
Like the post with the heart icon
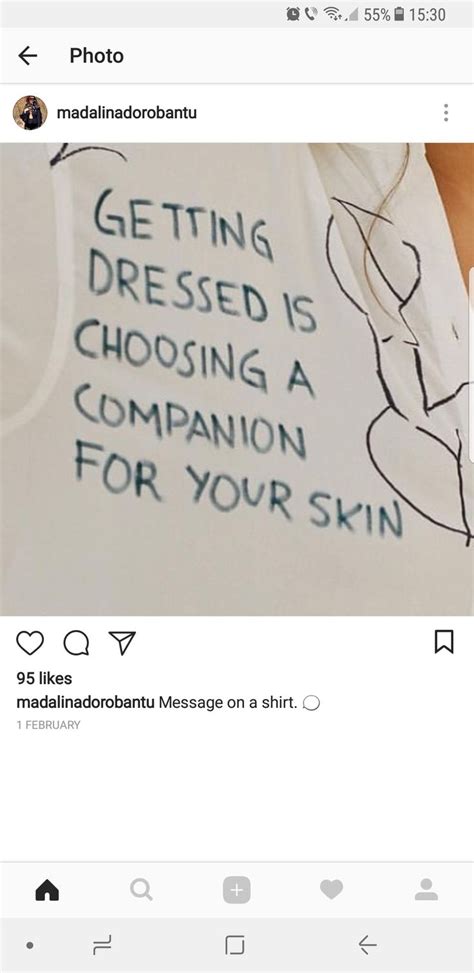30,643
